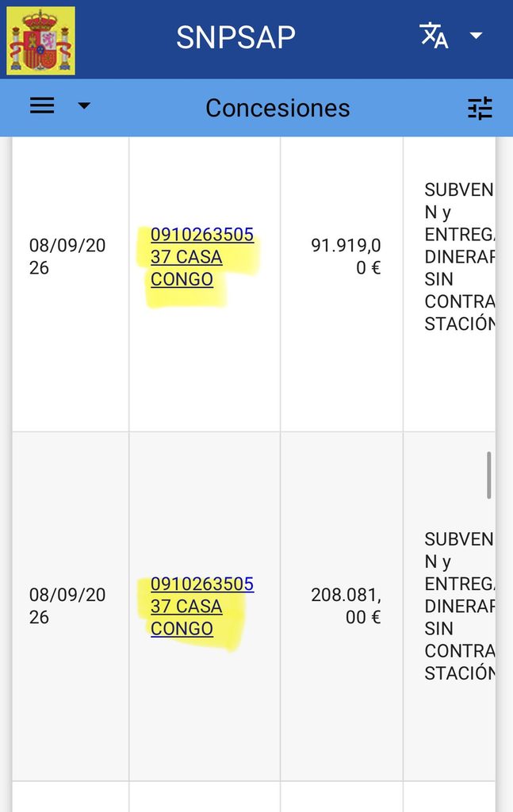
Task: Click the SNPSAP header title
Action: (235, 37)
